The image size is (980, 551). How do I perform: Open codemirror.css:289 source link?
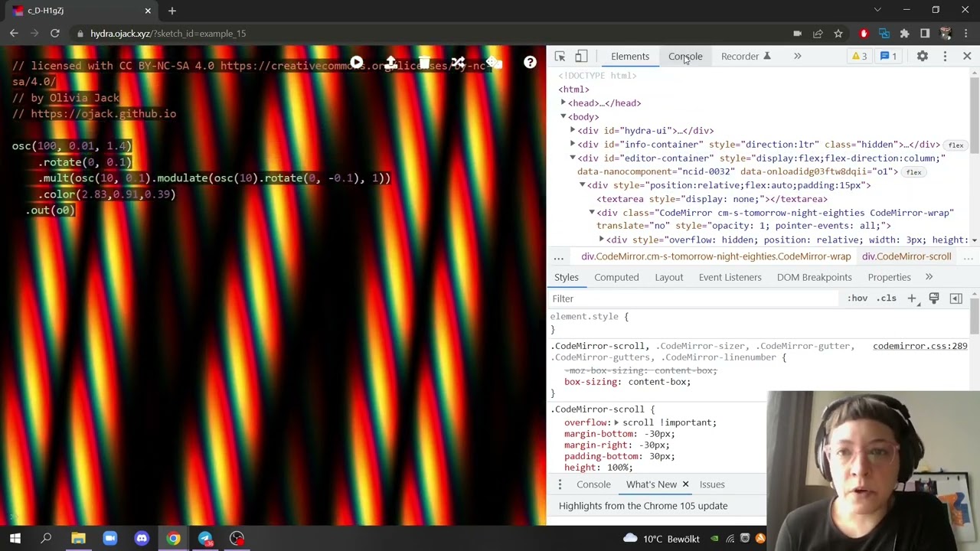[x=920, y=346]
